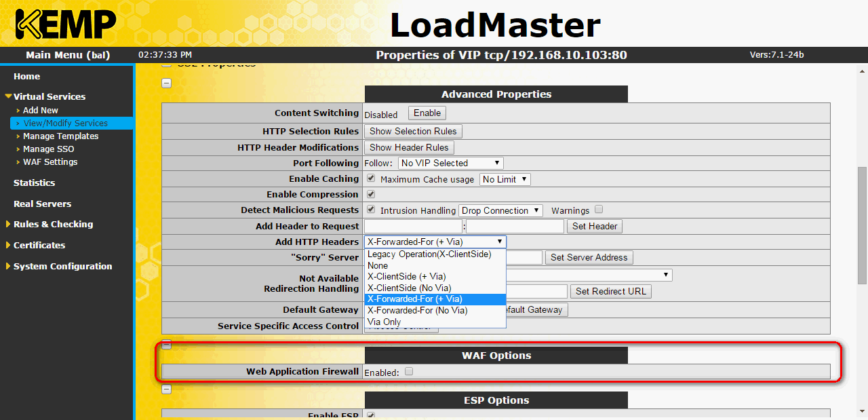Click the header name input field
The width and height of the screenshot is (868, 420).
point(413,227)
